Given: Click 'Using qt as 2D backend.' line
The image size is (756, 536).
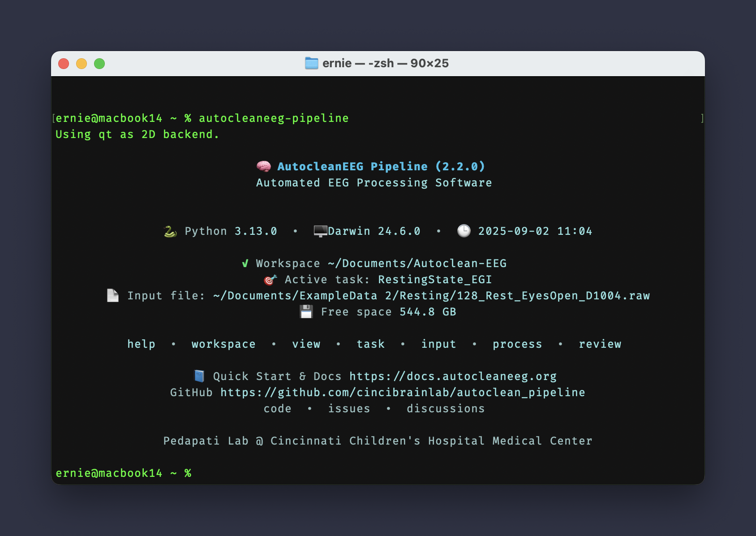Looking at the screenshot, I should point(137,134).
